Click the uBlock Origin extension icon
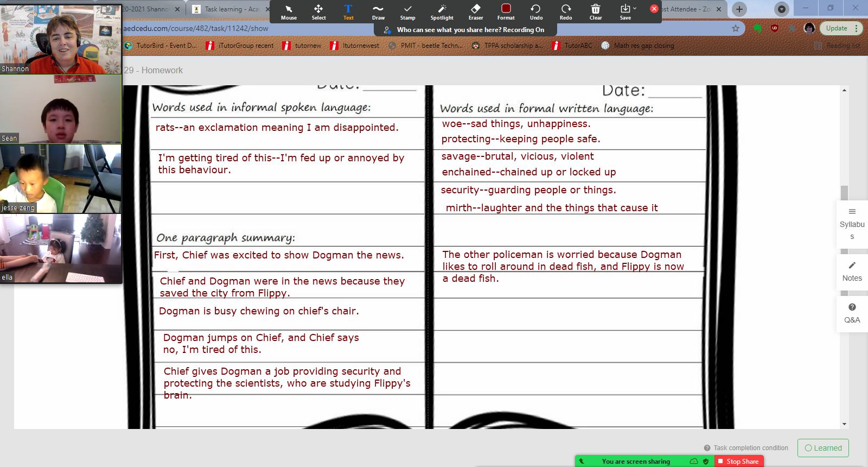 (775, 28)
